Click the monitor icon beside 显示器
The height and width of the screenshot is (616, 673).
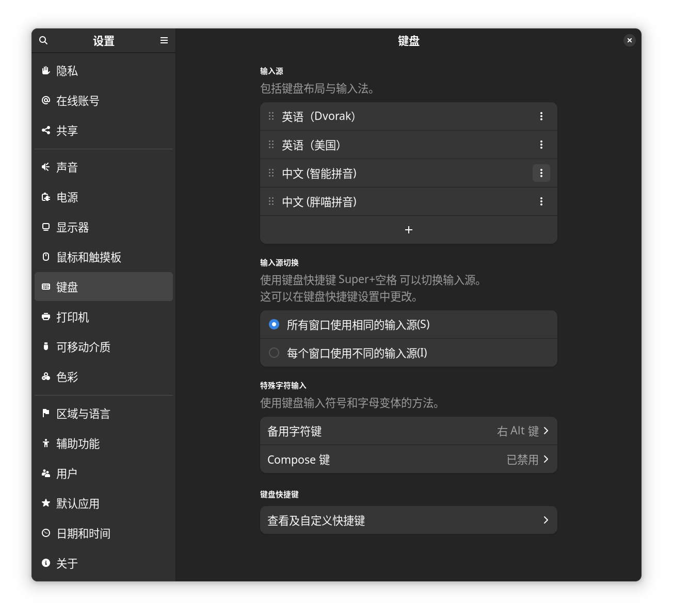[x=46, y=227]
